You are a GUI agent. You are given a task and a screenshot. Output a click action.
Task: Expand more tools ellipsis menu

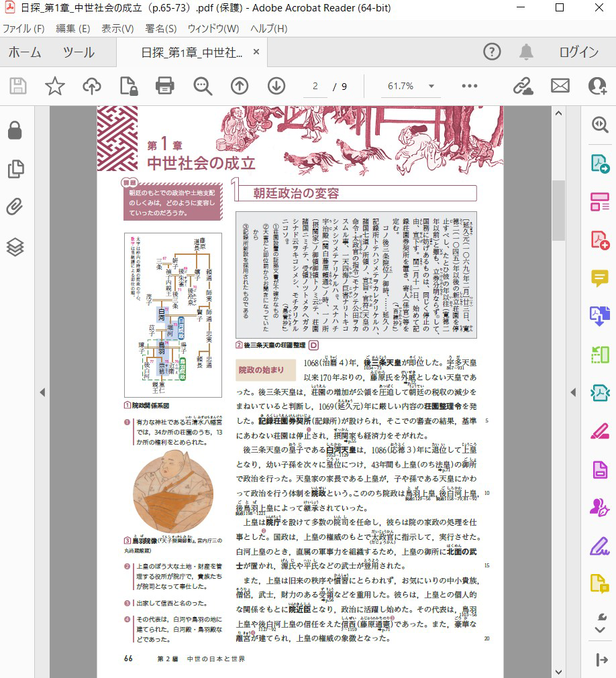point(469,86)
